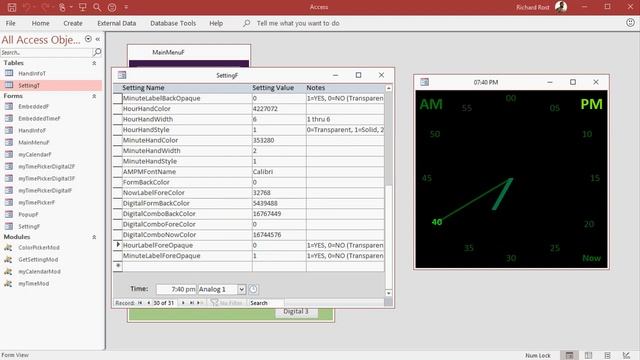The width and height of the screenshot is (640, 360).
Task: Open the GetSettingMod module
Action: pyautogui.click(x=38, y=260)
